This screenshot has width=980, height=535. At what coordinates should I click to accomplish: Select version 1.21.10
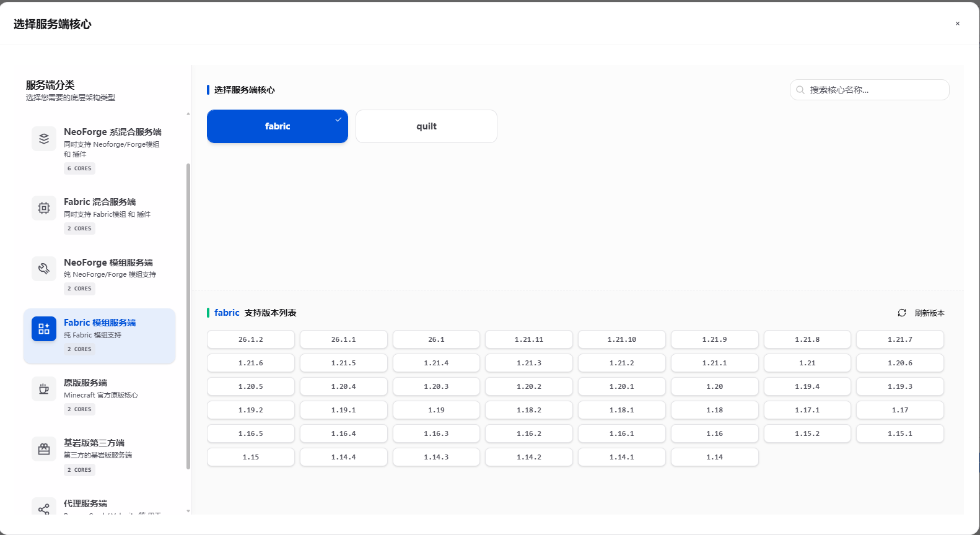(622, 339)
